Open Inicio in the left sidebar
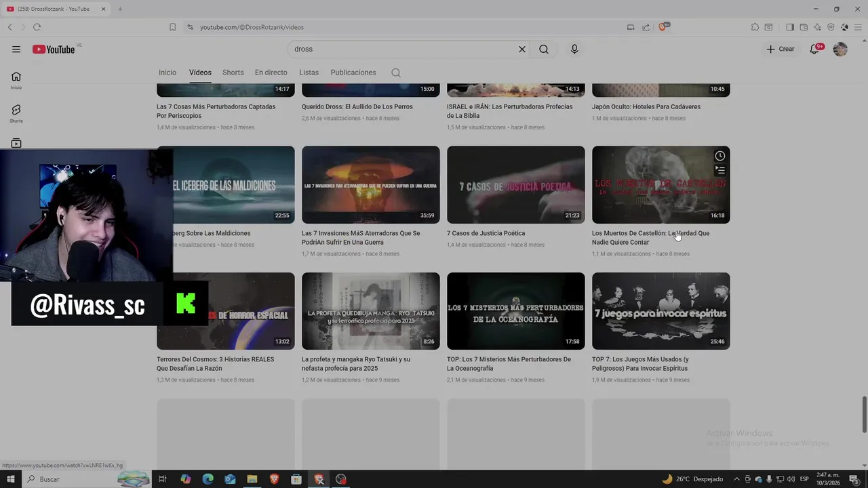Screen dimensions: 868x488 click(x=16, y=80)
